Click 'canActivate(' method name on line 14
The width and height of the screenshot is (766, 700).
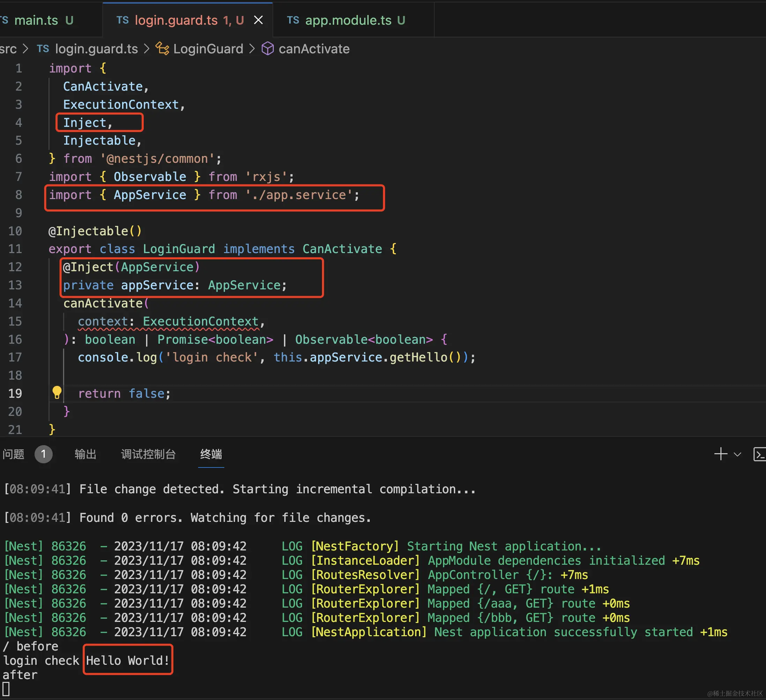pos(106,304)
